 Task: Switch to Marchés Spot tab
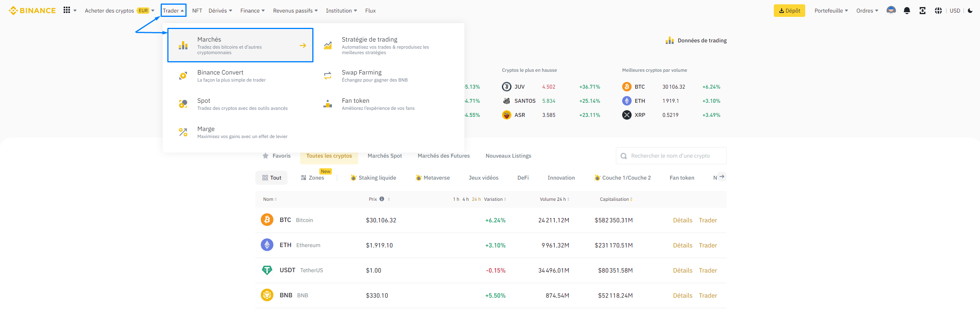tap(385, 156)
